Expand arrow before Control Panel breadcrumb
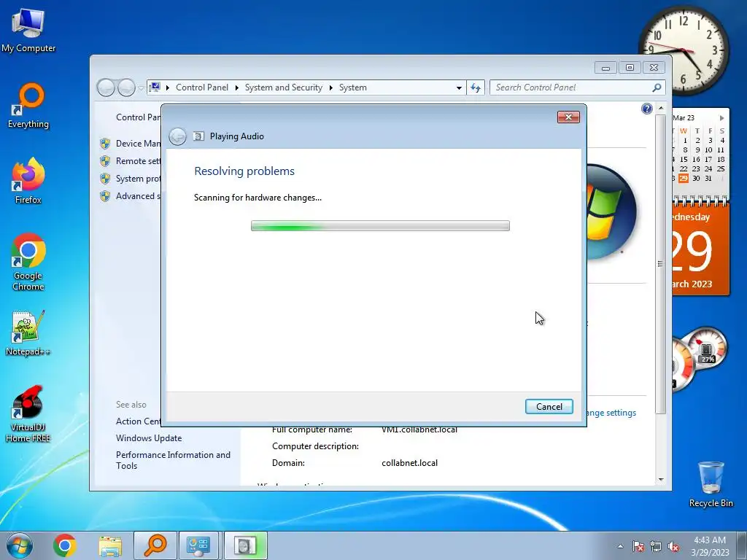This screenshot has height=560, width=747. [168, 87]
